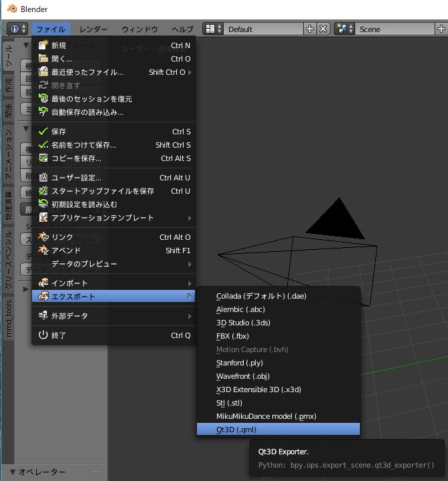The image size is (448, 481).
Task: Switch to the アニメーション sidebar tab
Action: 9,154
